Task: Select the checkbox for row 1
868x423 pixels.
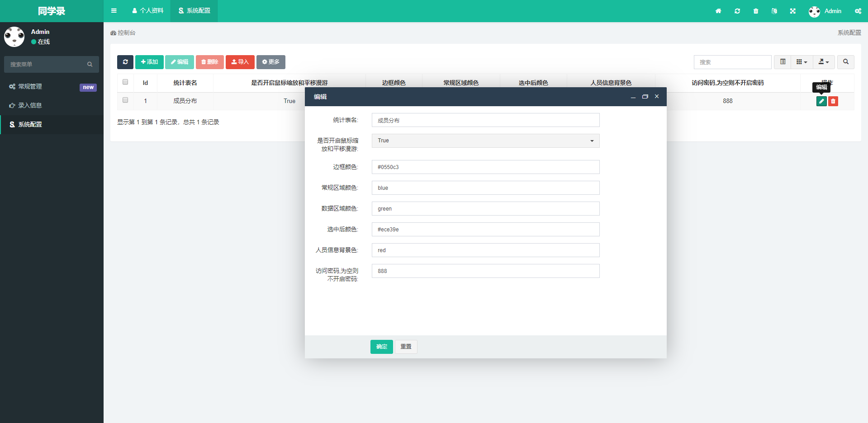Action: click(125, 100)
